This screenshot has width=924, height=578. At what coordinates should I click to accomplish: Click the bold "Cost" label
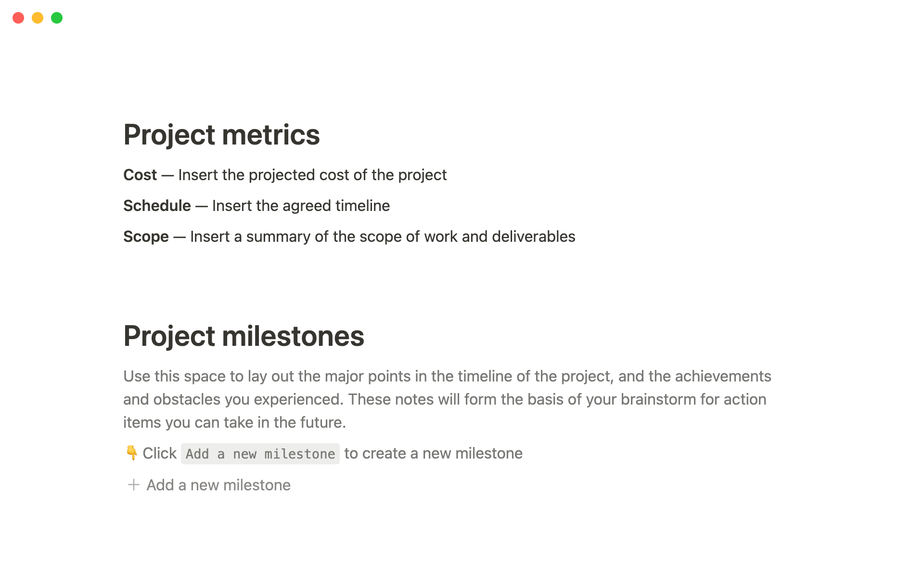140,175
